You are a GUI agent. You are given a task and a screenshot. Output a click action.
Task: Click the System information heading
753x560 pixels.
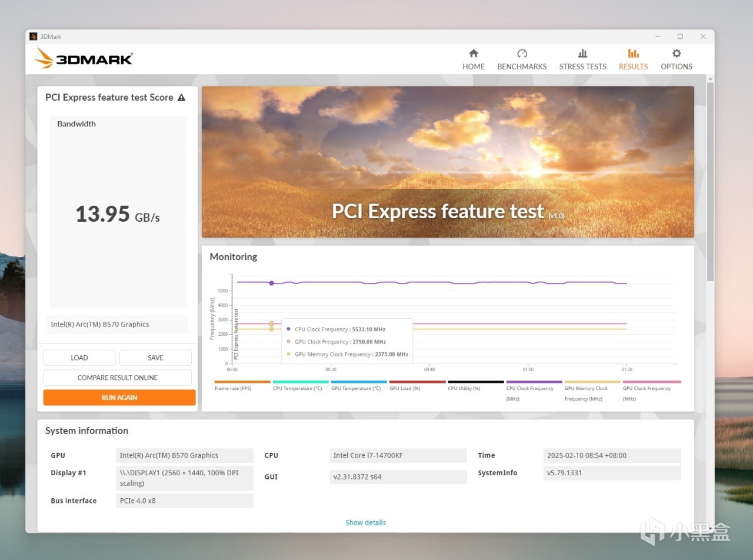tap(86, 431)
